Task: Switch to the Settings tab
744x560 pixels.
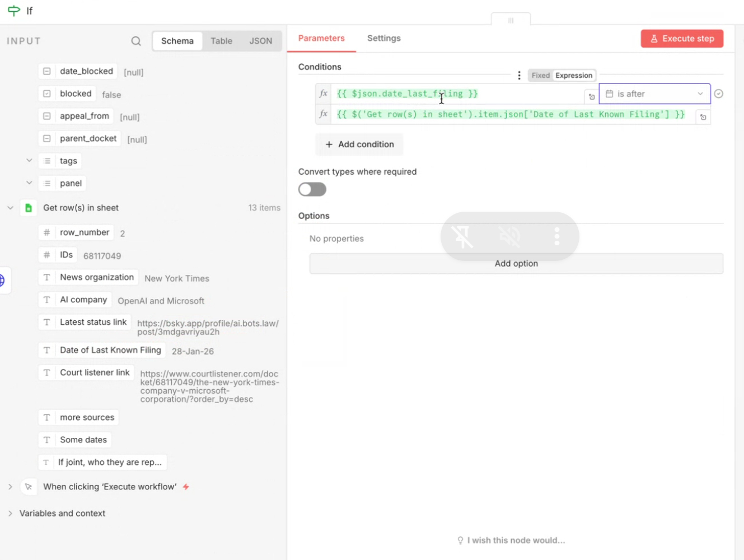Action: pos(383,38)
